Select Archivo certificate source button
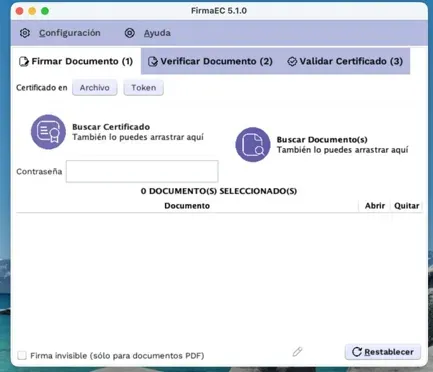433x372 pixels. [x=95, y=88]
